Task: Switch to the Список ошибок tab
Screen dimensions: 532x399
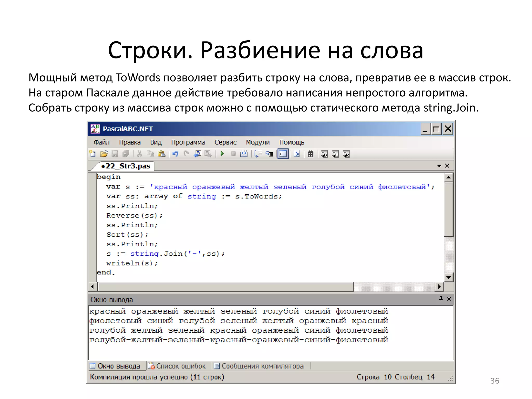Action: click(177, 366)
